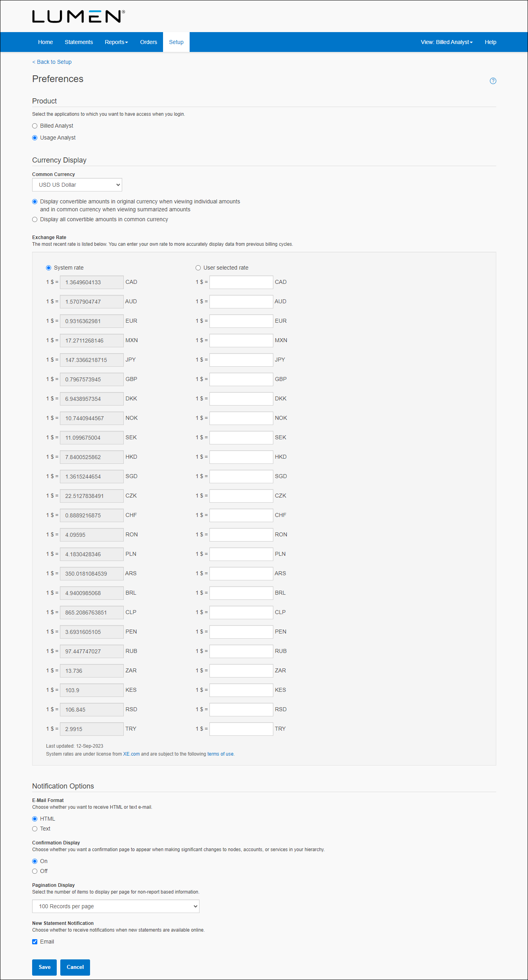
Task: Open the XE.com link
Action: click(x=131, y=754)
